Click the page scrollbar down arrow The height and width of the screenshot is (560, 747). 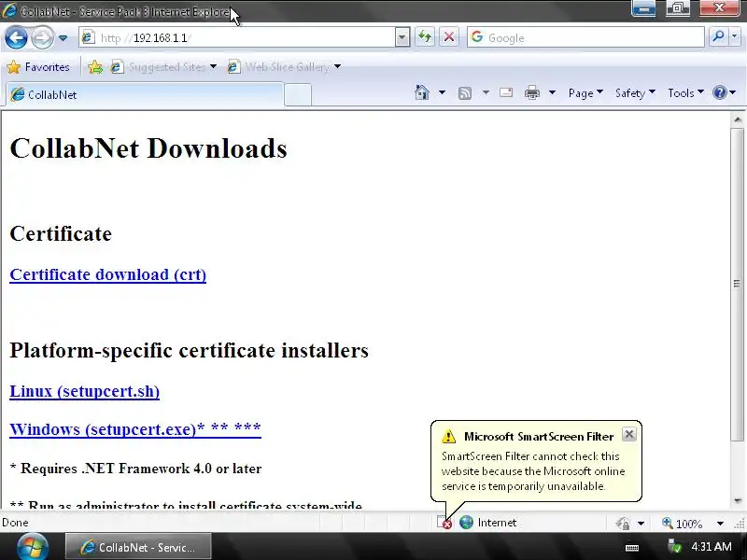pyautogui.click(x=738, y=500)
